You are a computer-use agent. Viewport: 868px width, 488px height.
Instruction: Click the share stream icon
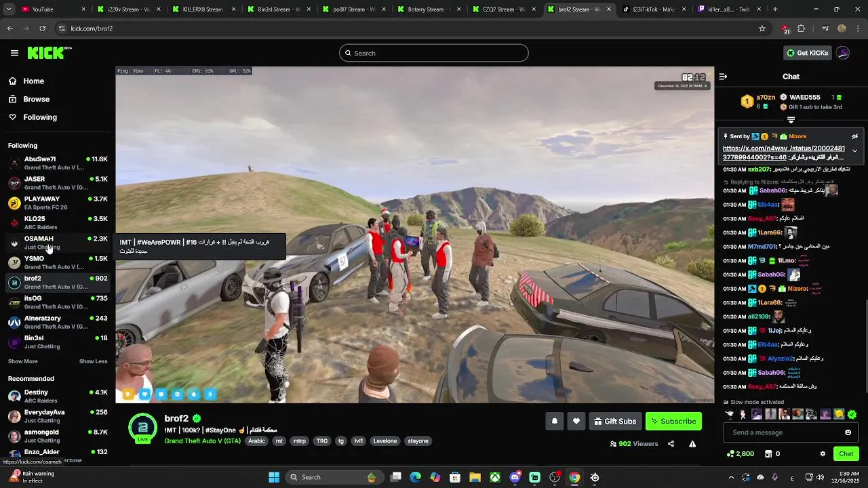coord(671,444)
